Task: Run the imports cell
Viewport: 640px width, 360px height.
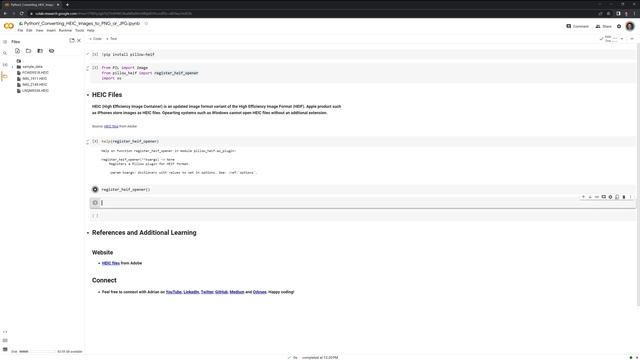Action: tap(95, 67)
